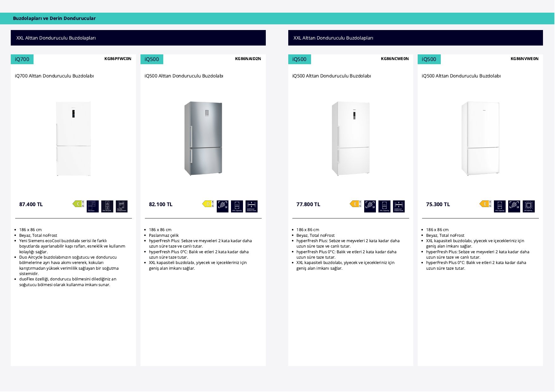Viewport: 555px width, 392px height.
Task: Click the C energy label on KG86PFWC0N
Action: click(78, 204)
